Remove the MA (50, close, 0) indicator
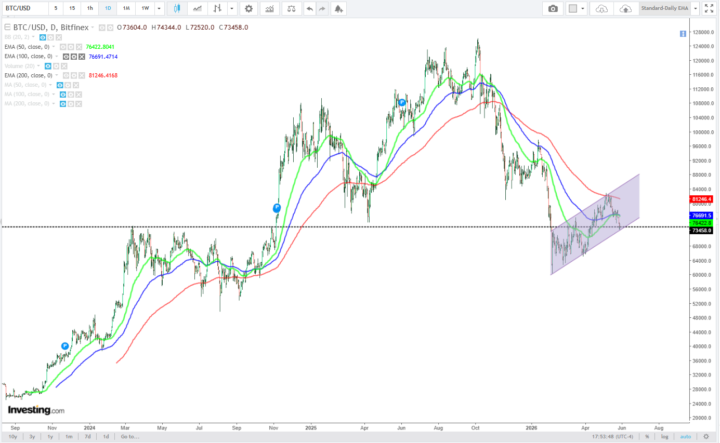The height and width of the screenshot is (443, 720). pyautogui.click(x=76, y=85)
